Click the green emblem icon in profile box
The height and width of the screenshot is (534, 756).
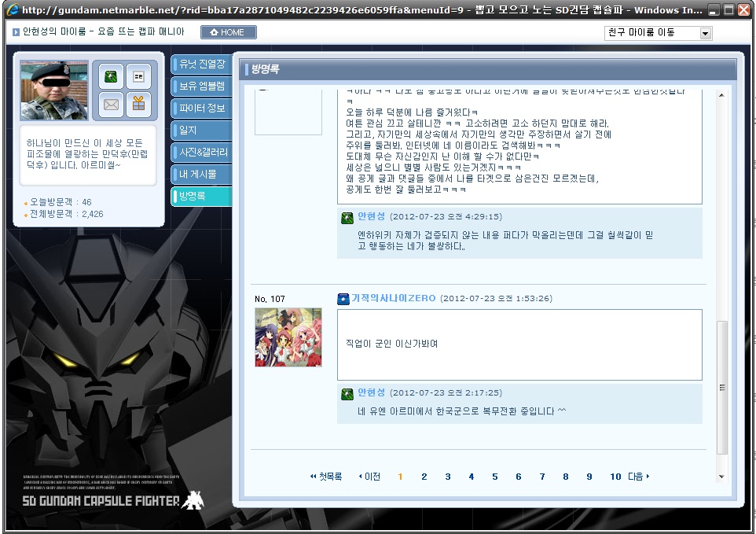[111, 76]
